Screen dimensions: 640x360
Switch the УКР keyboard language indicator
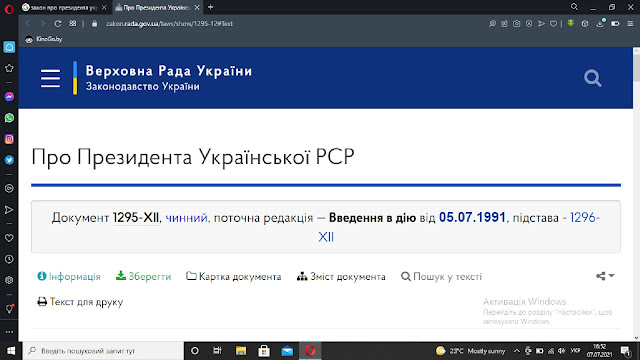point(575,351)
